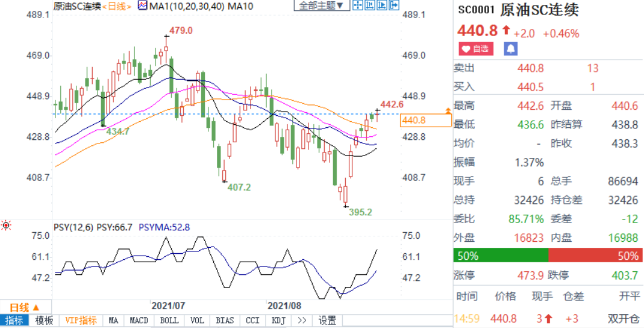Click the green 50% buy ratio bar
Image resolution: width=644 pixels, height=328 pixels.
coord(501,256)
